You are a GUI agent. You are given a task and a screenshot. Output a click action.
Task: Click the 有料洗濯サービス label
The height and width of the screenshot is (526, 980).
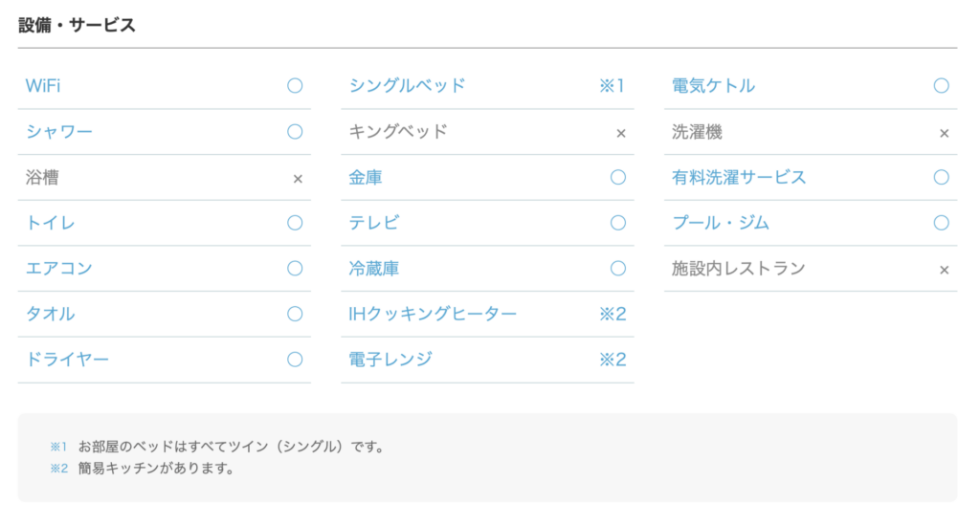coord(739,177)
